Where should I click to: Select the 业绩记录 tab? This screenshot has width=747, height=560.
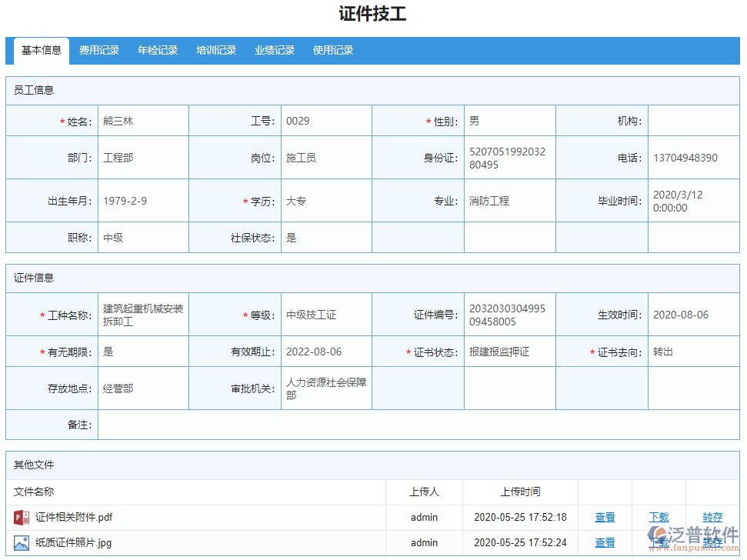(275, 51)
